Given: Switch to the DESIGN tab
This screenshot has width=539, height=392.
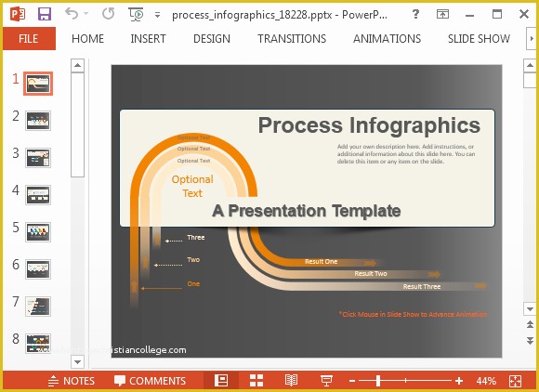Looking at the screenshot, I should point(212,38).
